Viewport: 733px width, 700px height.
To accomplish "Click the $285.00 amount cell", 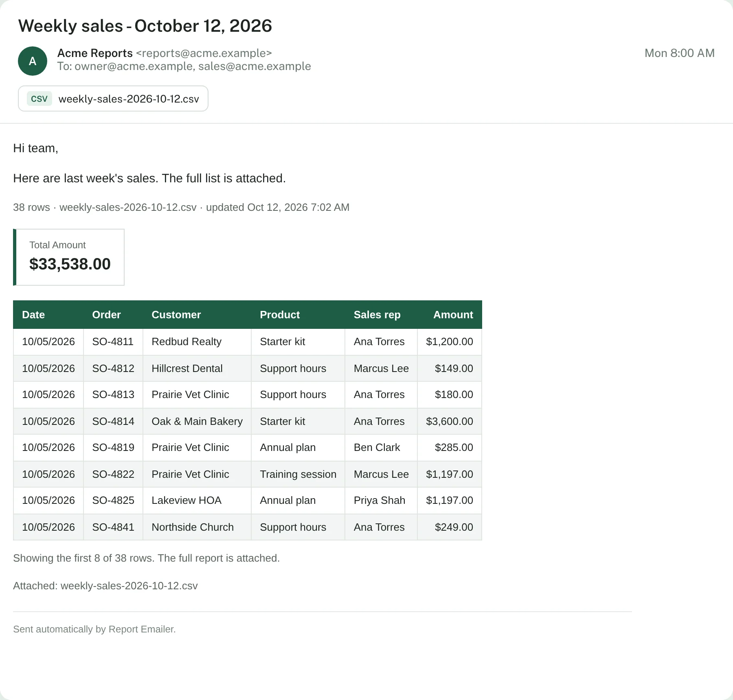I will (450, 448).
